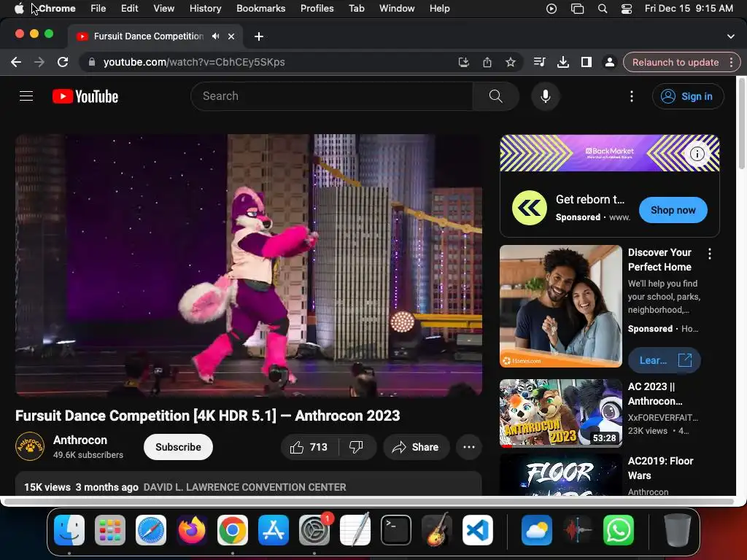This screenshot has height=560, width=747.
Task: Go back with browser back arrow
Action: [x=16, y=63]
